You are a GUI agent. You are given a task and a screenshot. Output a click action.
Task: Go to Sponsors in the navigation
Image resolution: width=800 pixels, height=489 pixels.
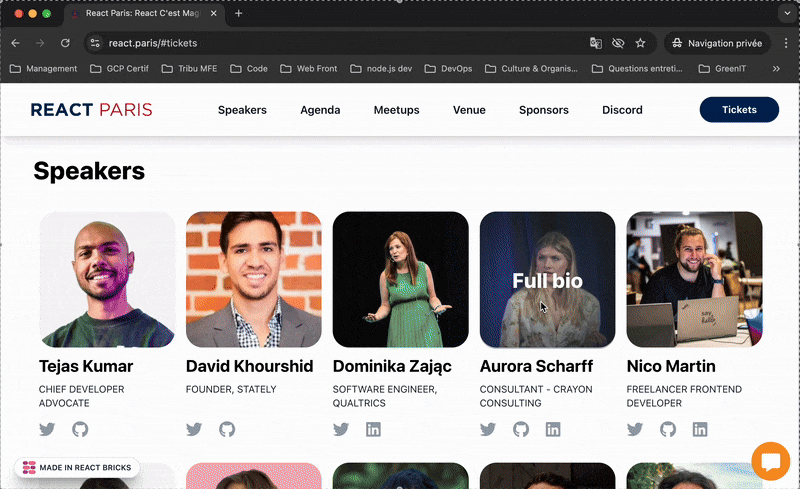coord(544,110)
